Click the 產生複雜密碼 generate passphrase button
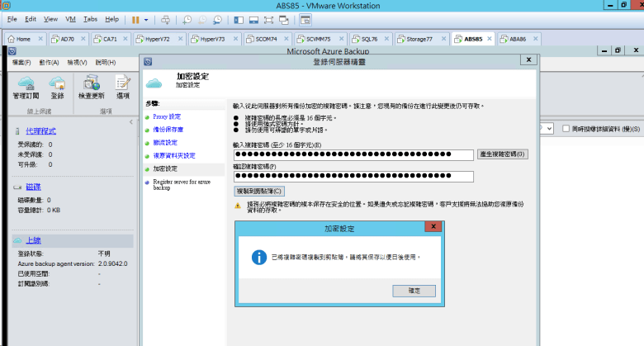This screenshot has height=346, width=644. point(503,154)
